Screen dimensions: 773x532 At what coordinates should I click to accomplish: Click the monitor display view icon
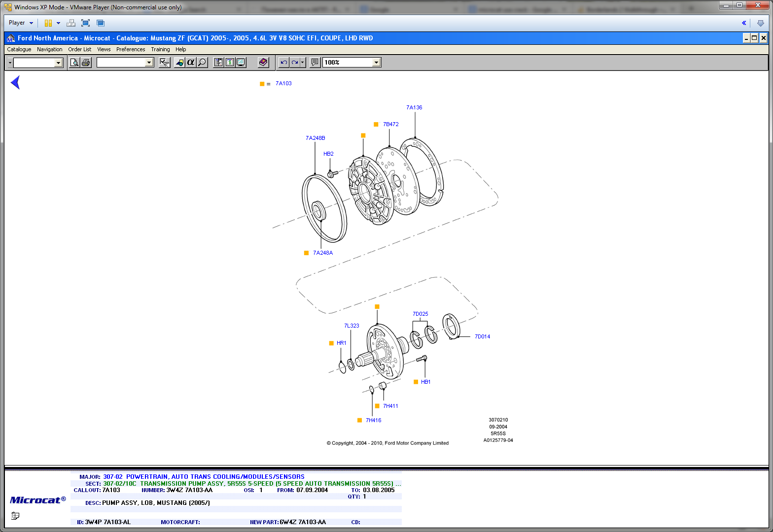click(241, 63)
